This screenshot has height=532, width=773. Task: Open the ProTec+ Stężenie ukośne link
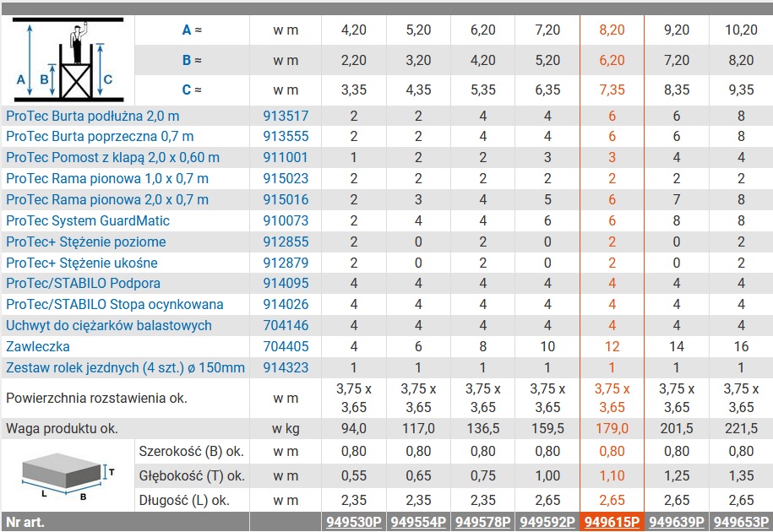(82, 263)
